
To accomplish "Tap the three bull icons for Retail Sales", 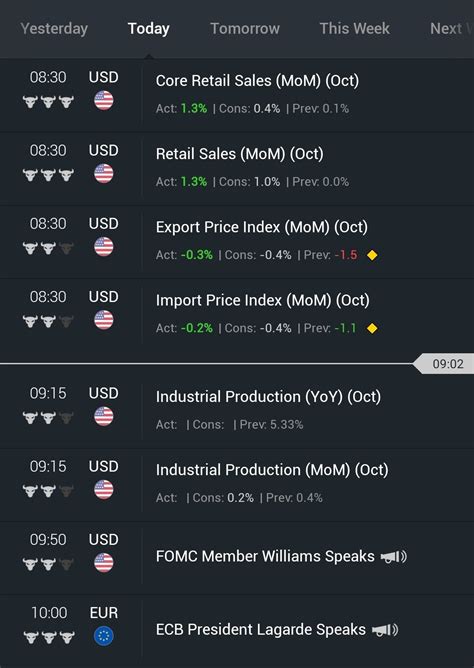I will click(x=48, y=175).
